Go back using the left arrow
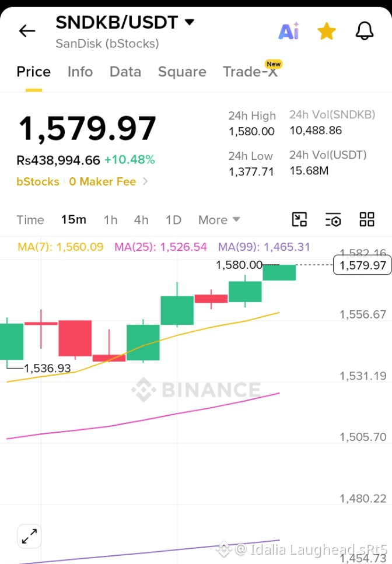 coord(27,31)
